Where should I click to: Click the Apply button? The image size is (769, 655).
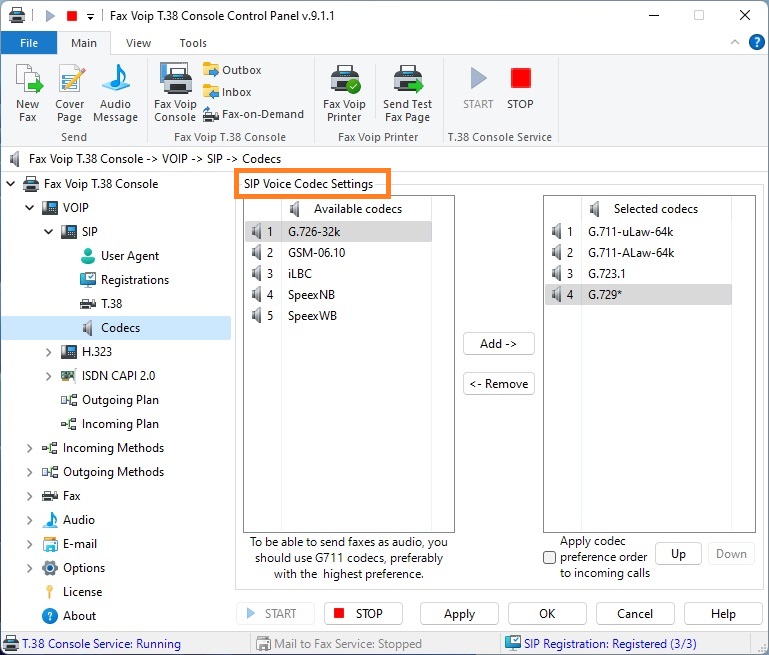tap(459, 614)
